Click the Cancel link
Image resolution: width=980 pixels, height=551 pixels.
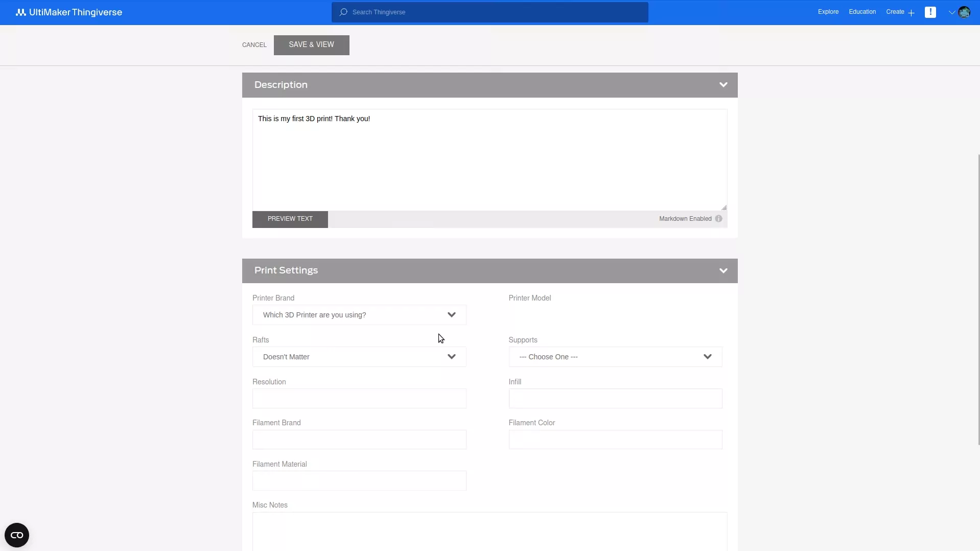(x=254, y=45)
